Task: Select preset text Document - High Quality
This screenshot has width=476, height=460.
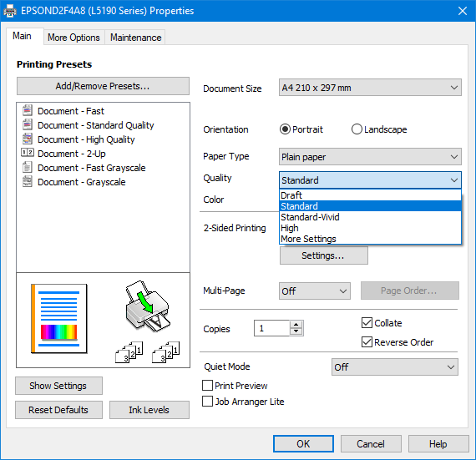Action: click(86, 139)
